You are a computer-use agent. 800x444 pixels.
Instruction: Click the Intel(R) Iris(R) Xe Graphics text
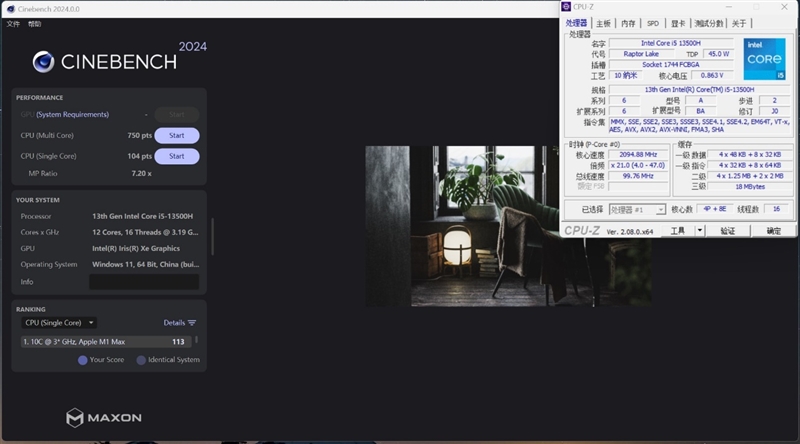[x=136, y=249]
